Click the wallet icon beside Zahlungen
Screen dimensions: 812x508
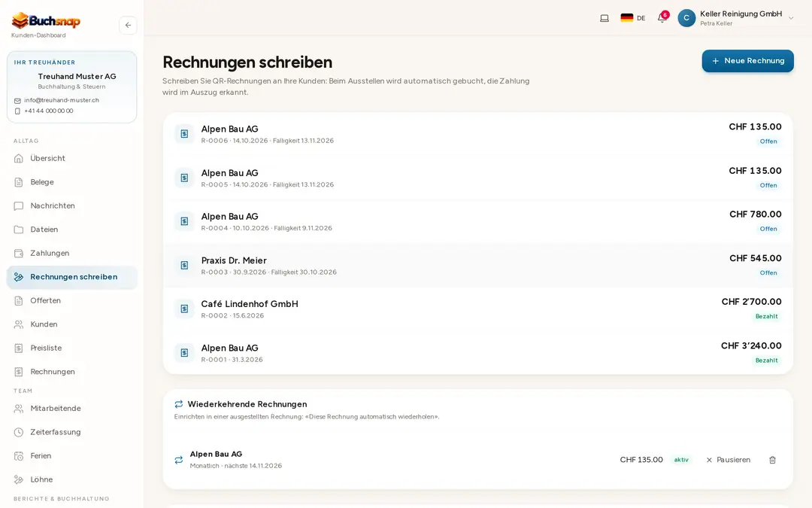click(x=19, y=253)
